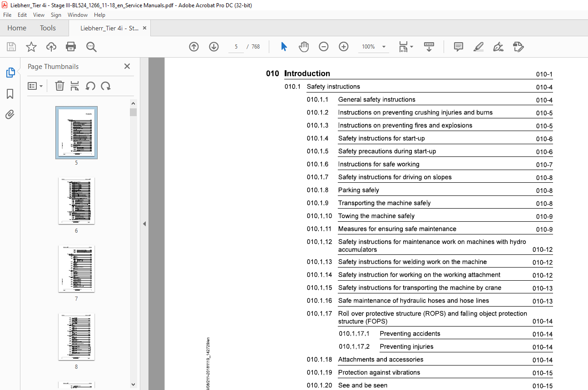Image resolution: width=588 pixels, height=390 pixels.
Task: Select page 7 thumbnail
Action: point(76,268)
